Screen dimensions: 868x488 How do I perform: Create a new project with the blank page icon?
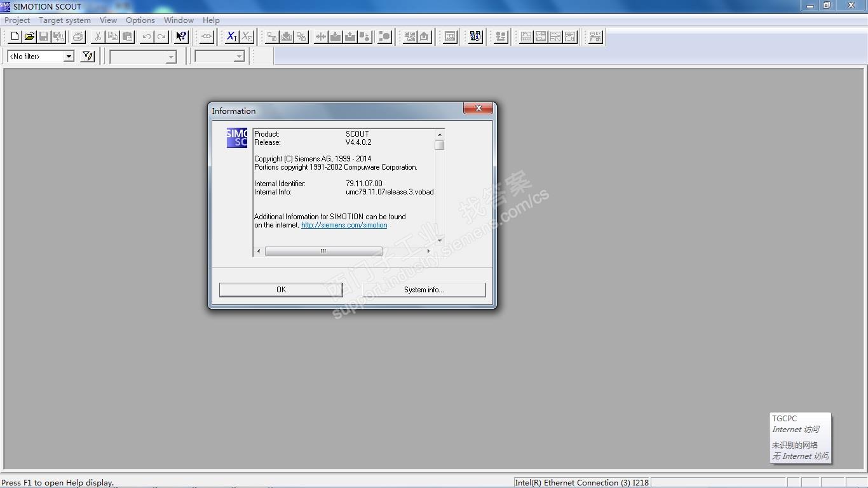click(x=15, y=37)
